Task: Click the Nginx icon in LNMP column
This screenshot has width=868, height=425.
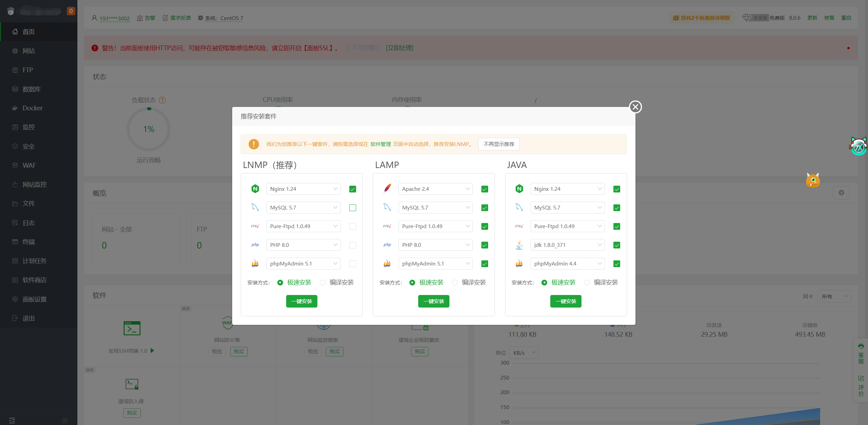Action: point(255,189)
